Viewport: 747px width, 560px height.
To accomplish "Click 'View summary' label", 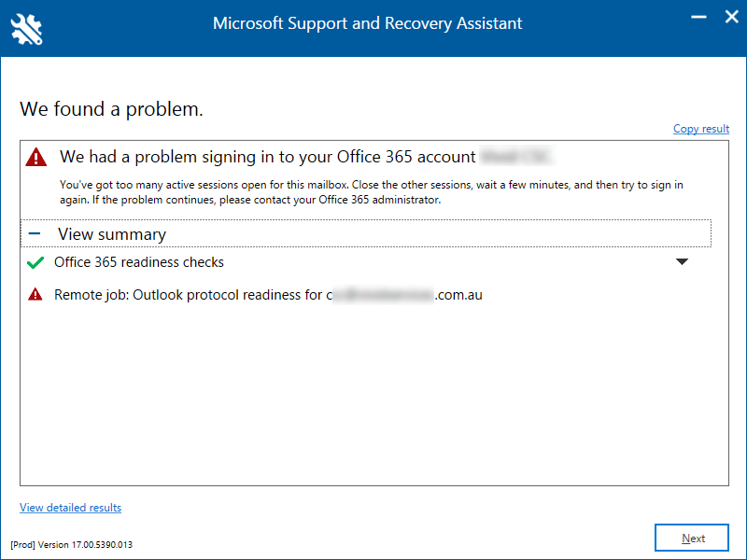I will click(x=112, y=234).
